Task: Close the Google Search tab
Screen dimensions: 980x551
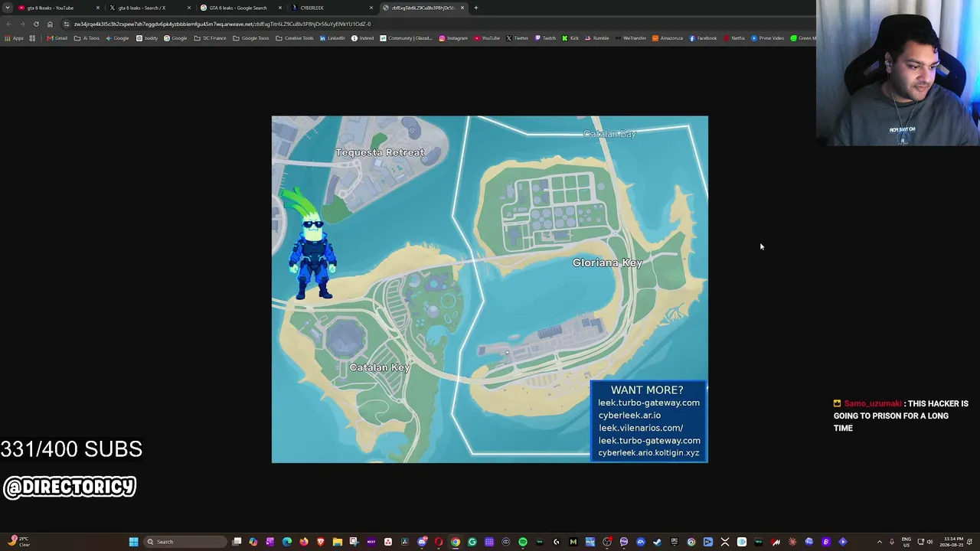Action: (280, 8)
